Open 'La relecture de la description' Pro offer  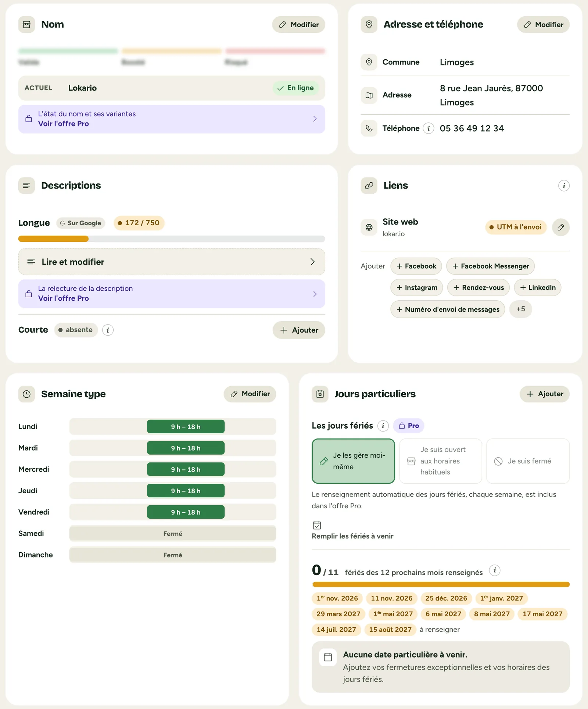pos(172,294)
